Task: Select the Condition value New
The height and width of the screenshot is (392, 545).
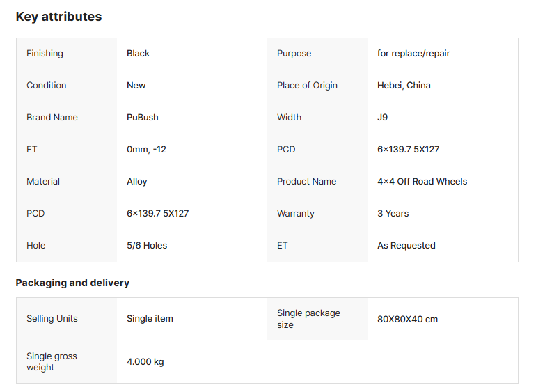Action: (x=136, y=86)
